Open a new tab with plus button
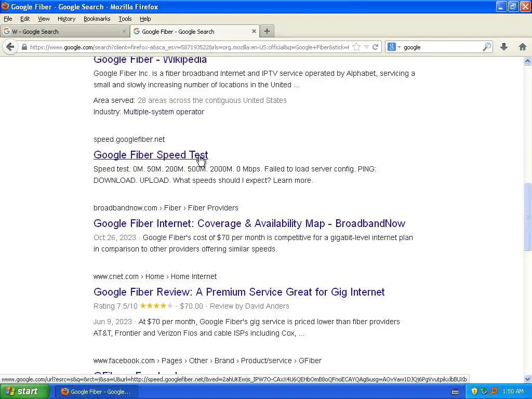Image resolution: width=532 pixels, height=399 pixels. tap(267, 31)
